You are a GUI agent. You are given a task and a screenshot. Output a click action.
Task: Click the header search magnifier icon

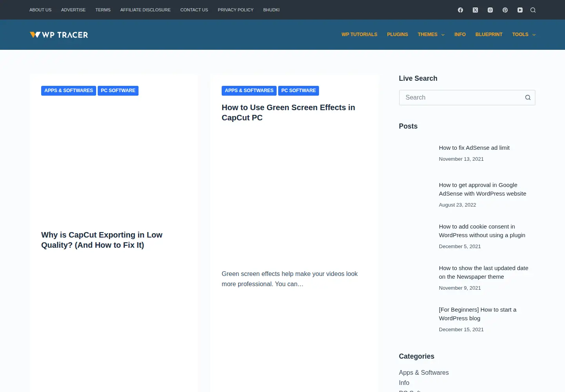533,10
